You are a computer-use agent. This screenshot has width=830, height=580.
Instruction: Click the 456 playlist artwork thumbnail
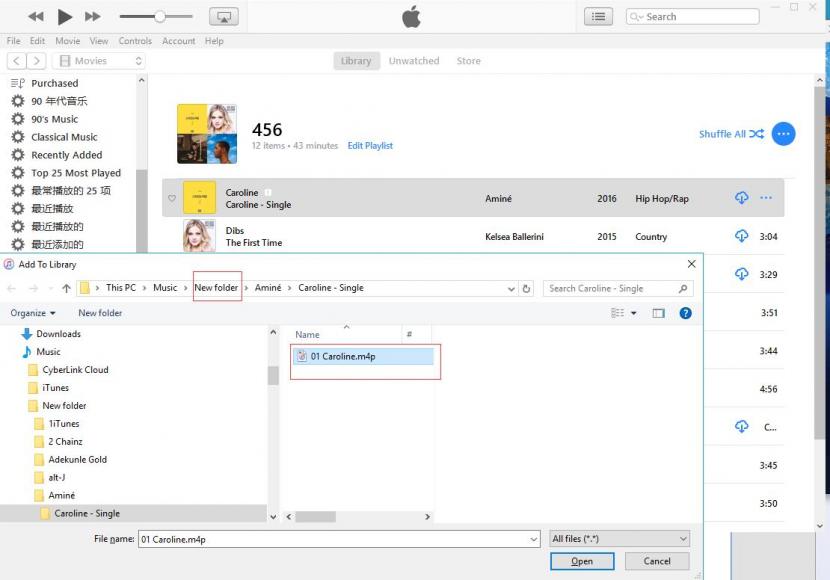click(207, 134)
